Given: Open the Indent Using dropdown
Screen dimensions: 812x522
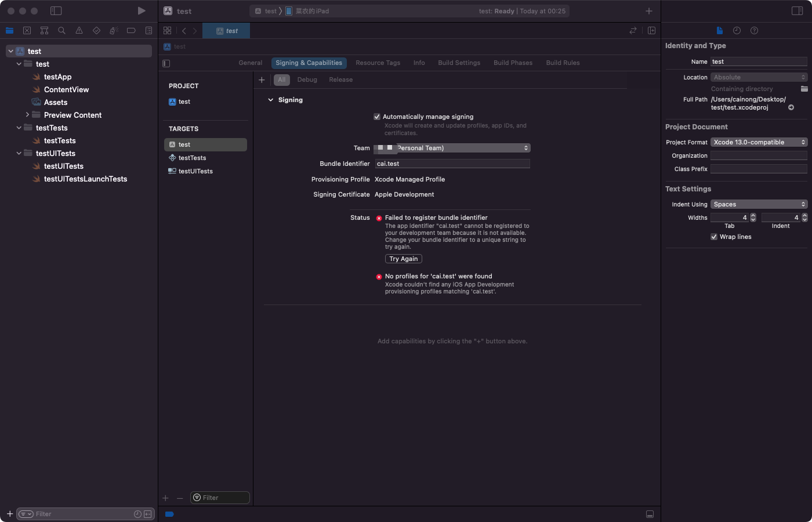Looking at the screenshot, I should (759, 204).
